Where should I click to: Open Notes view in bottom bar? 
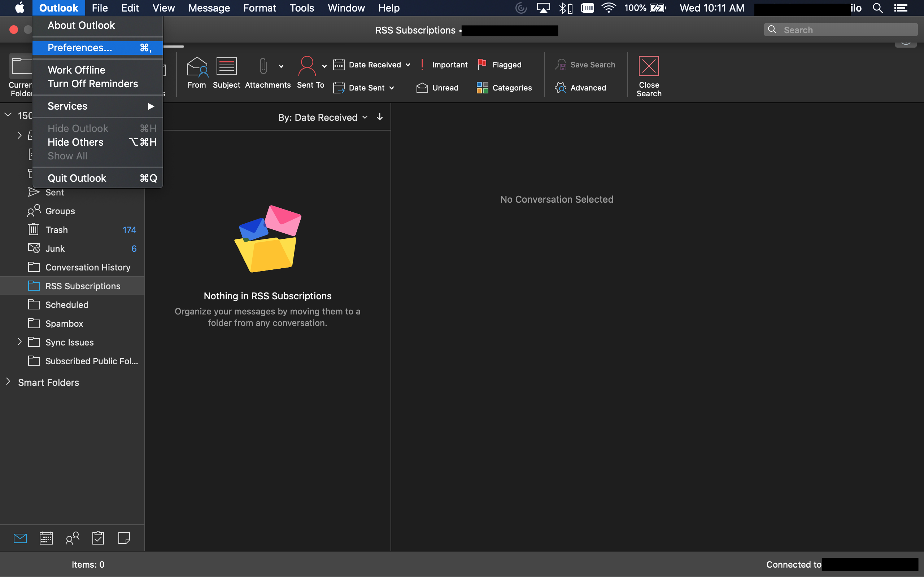click(x=124, y=538)
